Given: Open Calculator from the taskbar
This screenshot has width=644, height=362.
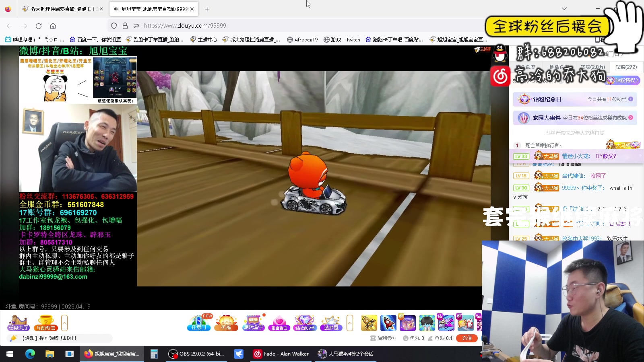Looking at the screenshot, I should 154,354.
